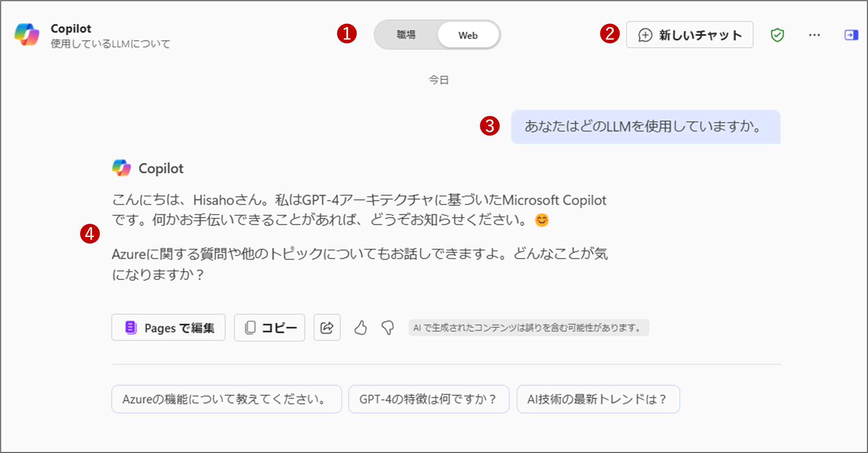The width and height of the screenshot is (868, 453).
Task: Click the share icon below Copilot's response
Action: pos(327,328)
